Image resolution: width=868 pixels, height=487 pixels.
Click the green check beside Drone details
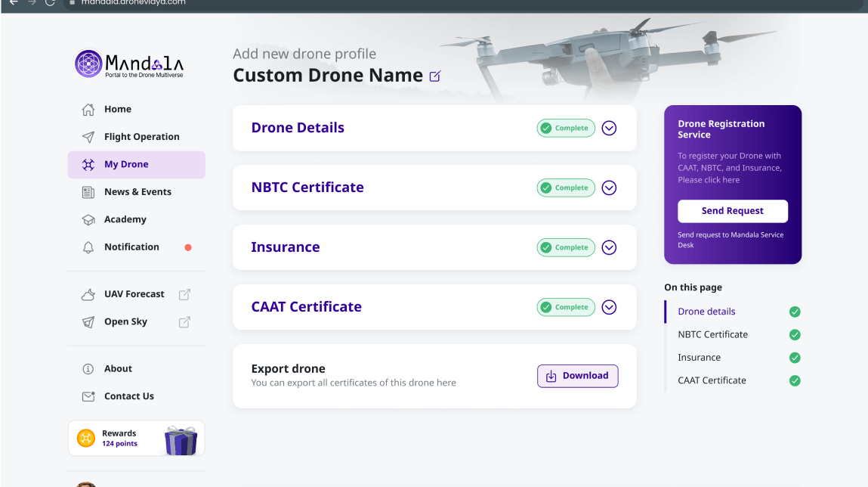(x=795, y=312)
